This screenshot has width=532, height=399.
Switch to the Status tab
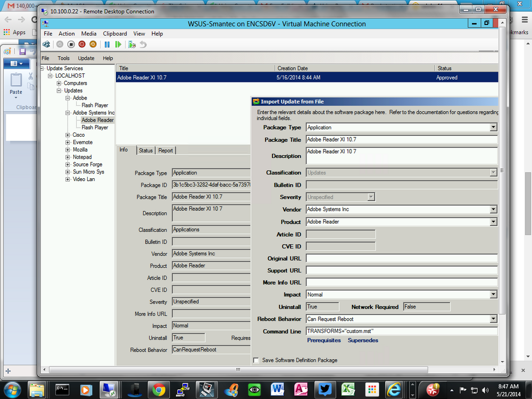pos(146,151)
